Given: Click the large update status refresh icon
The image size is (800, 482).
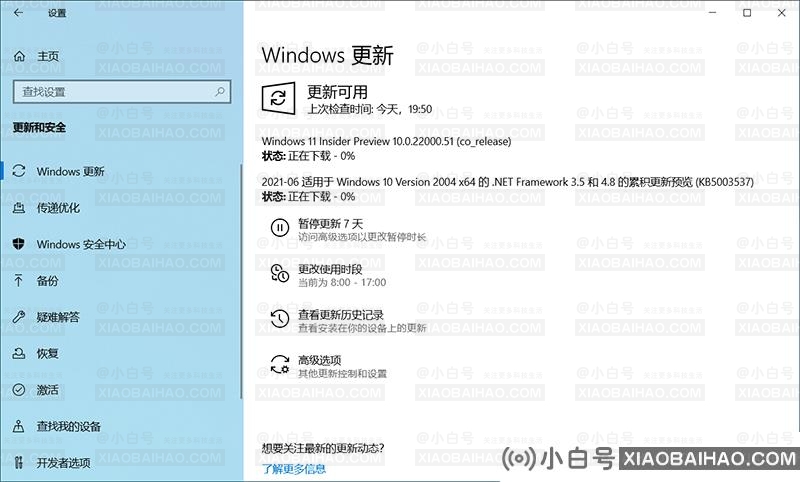Looking at the screenshot, I should pos(279,98).
